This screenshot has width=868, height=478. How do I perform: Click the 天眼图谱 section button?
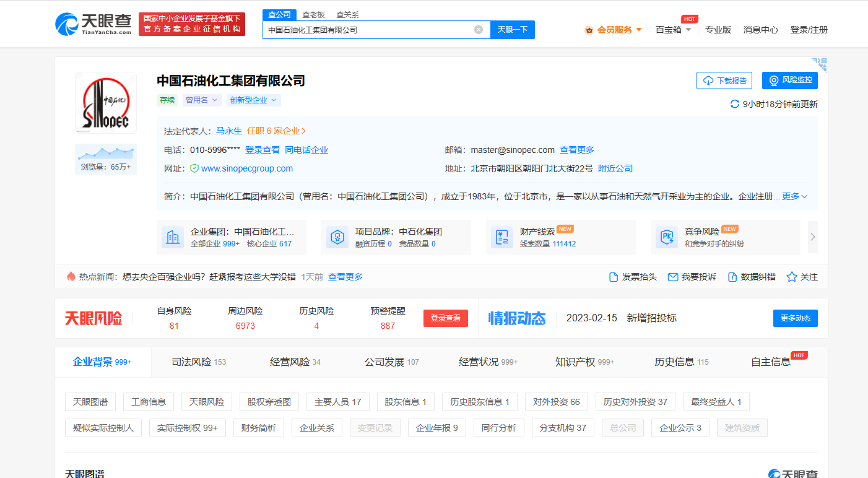pyautogui.click(x=90, y=402)
